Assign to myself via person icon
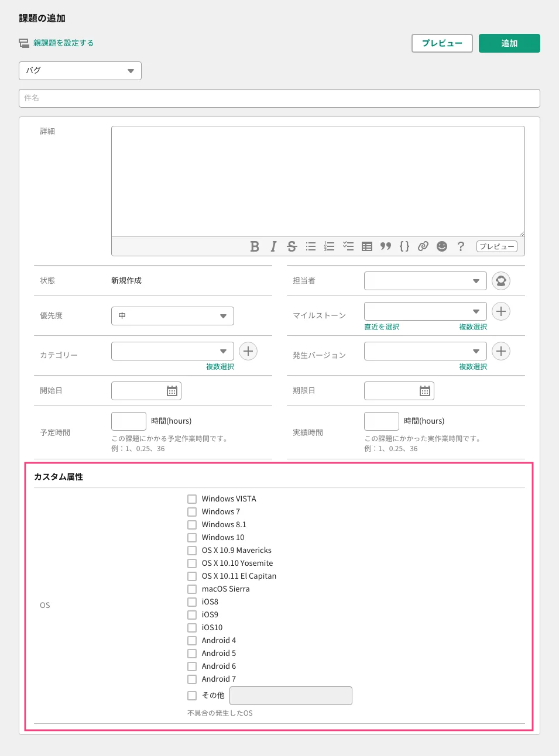The width and height of the screenshot is (559, 756). 501,281
